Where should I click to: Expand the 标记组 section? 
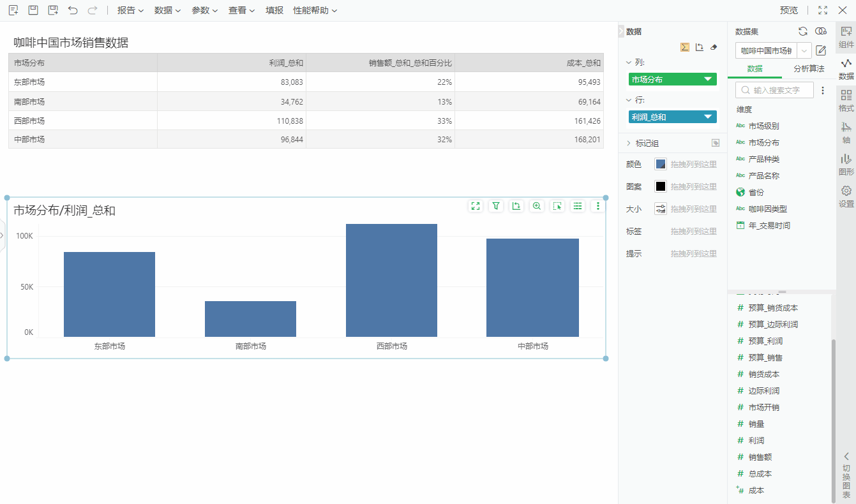(629, 143)
